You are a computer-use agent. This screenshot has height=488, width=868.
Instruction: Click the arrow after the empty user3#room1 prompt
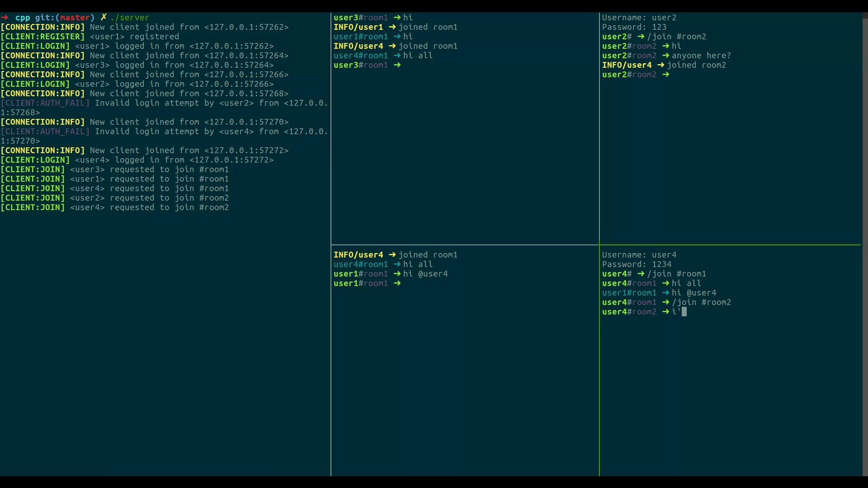397,65
